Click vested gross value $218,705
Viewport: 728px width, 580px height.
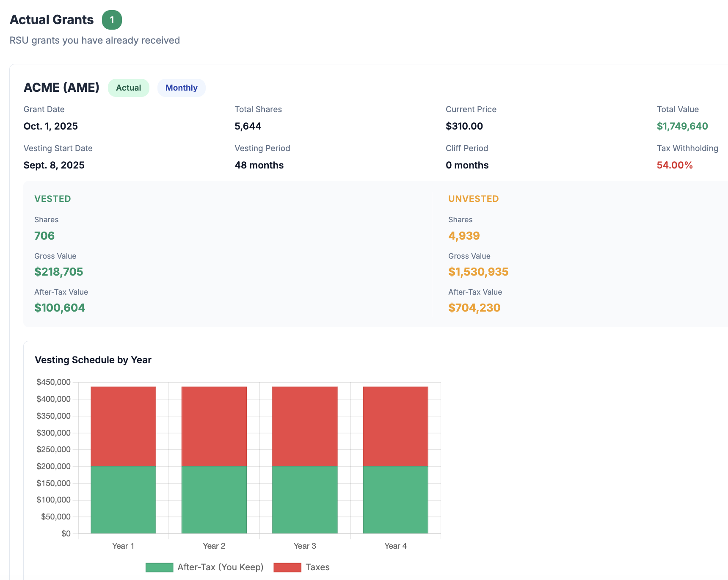(59, 272)
